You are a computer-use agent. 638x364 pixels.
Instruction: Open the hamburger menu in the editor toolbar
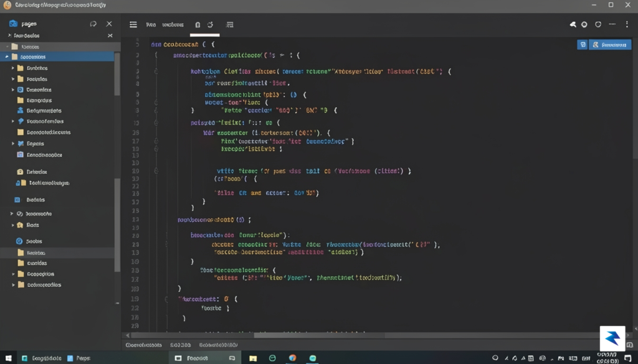point(133,25)
